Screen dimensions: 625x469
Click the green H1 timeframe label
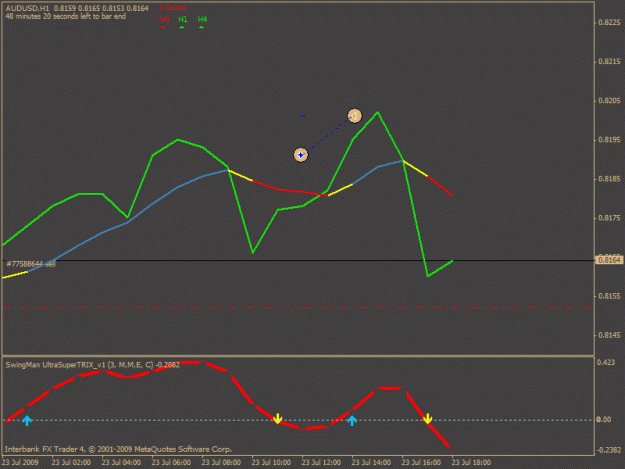pyautogui.click(x=183, y=19)
